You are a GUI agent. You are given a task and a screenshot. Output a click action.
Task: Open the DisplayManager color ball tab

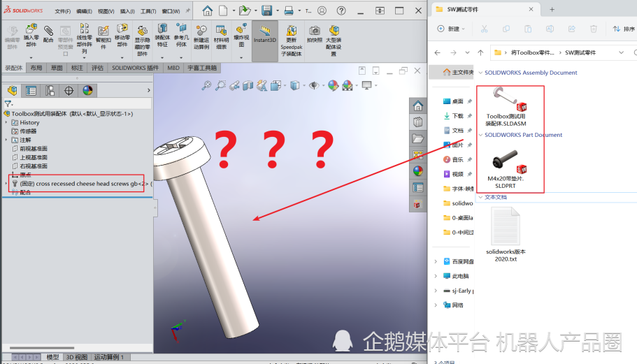[x=87, y=91]
